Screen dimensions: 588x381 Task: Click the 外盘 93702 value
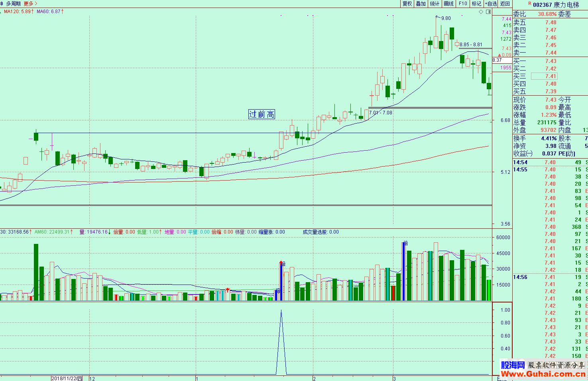(x=548, y=130)
